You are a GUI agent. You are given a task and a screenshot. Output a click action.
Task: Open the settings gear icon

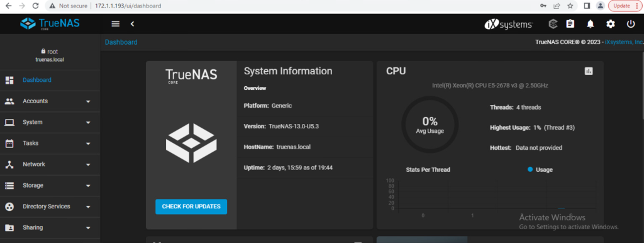tap(611, 24)
